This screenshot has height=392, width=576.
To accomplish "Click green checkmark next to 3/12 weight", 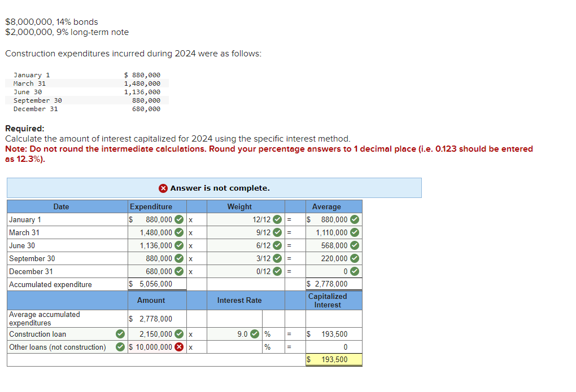I will pyautogui.click(x=277, y=258).
